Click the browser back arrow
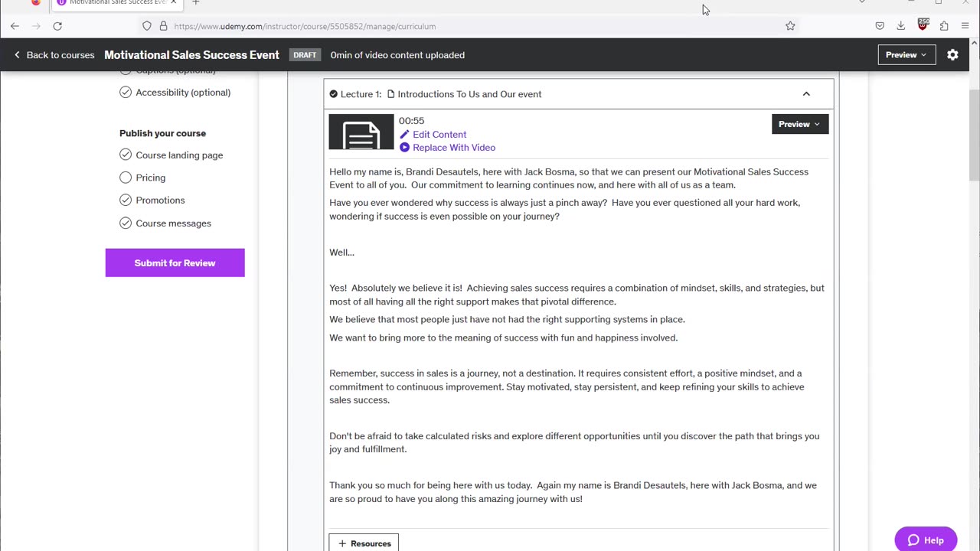980x551 pixels. pos(15,26)
